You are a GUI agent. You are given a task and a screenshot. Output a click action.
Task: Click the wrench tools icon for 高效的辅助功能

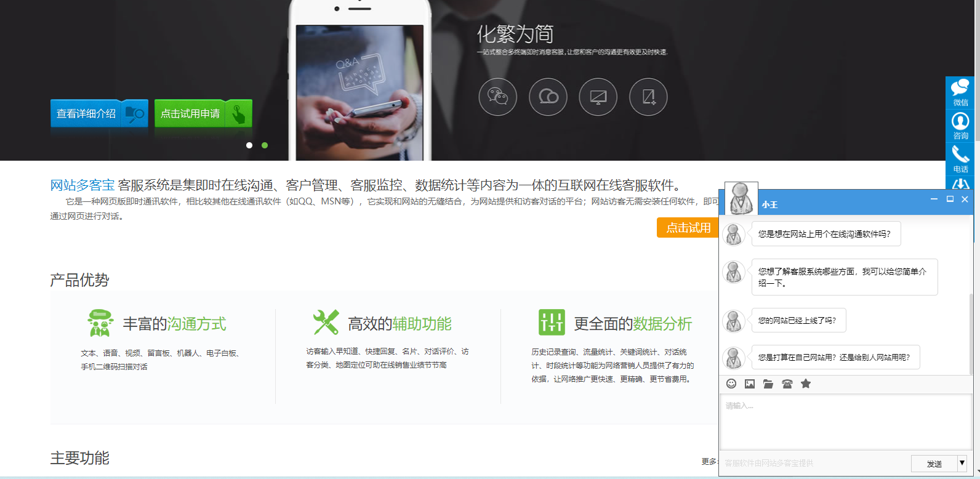(x=326, y=323)
